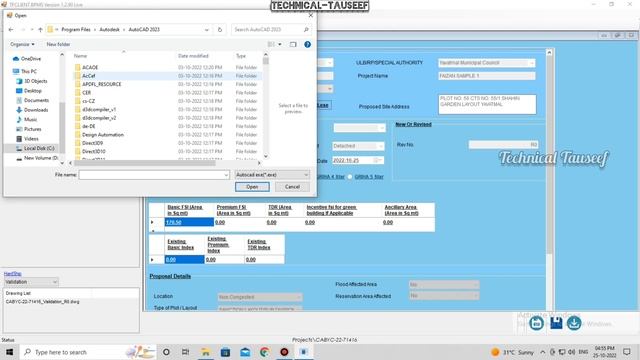
Task: Click the Open button in dialog
Action: coord(252,187)
